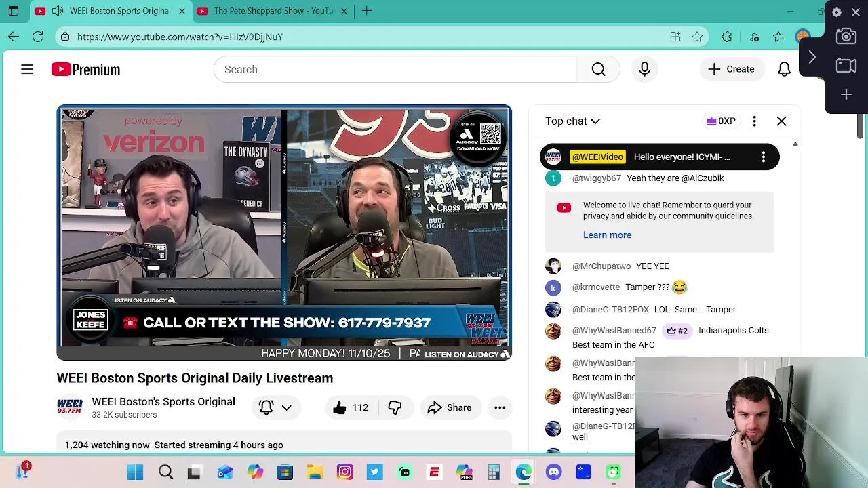Image resolution: width=868 pixels, height=488 pixels.
Task: Open media control music icon
Action: pyautogui.click(x=755, y=37)
